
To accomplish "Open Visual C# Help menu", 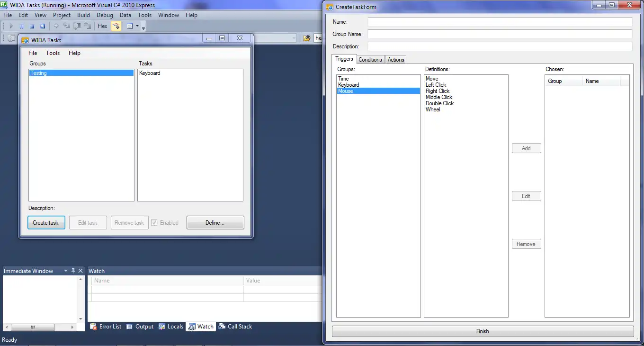I will [x=191, y=15].
